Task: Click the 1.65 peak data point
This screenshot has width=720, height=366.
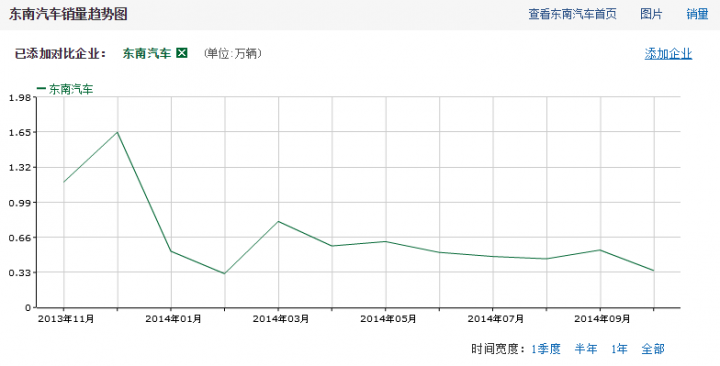Action: pos(118,132)
